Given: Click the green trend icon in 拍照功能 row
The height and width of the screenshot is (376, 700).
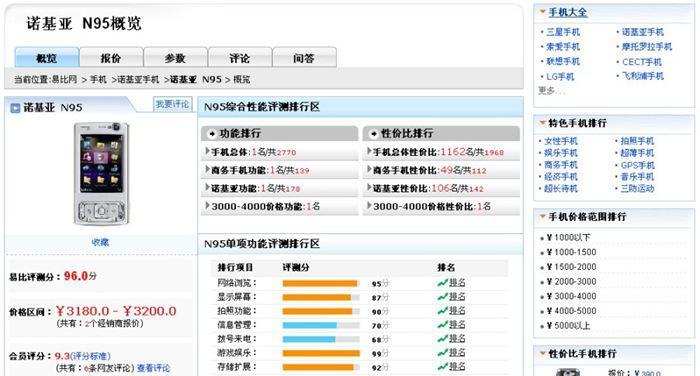Looking at the screenshot, I should 442,310.
